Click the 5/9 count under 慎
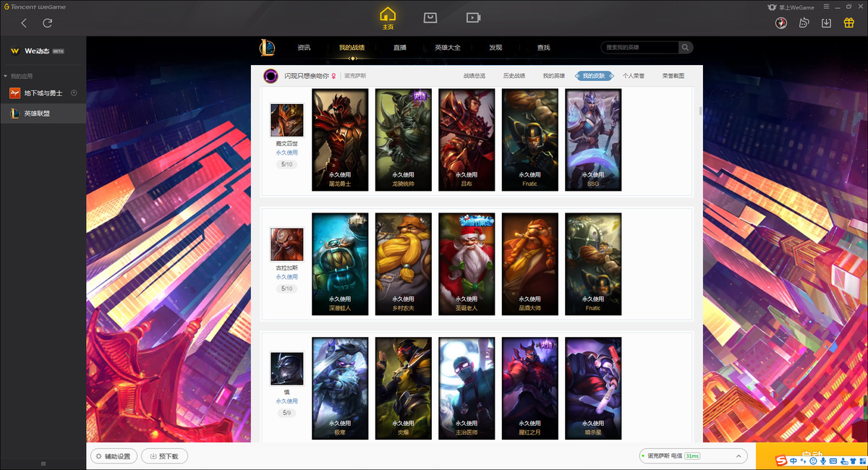 tap(287, 414)
